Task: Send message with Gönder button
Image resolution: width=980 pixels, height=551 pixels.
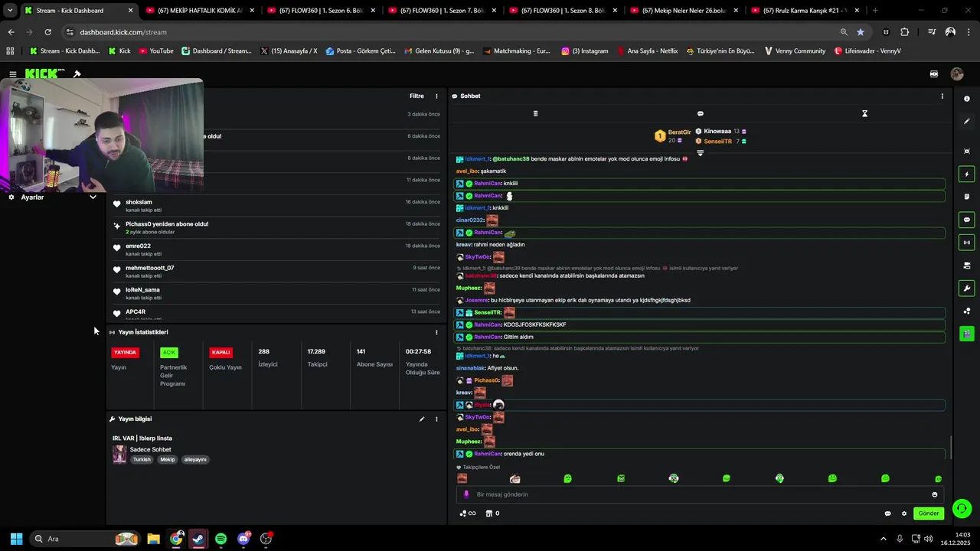Action: click(929, 514)
